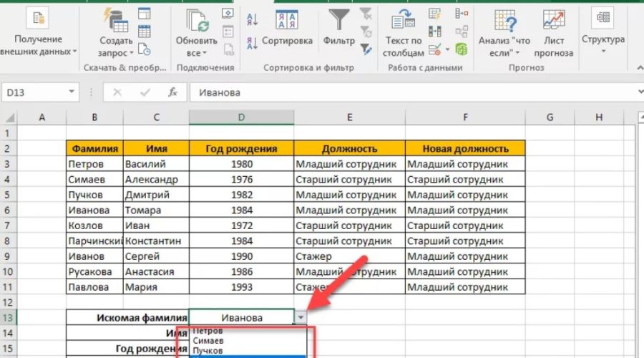Screen dimensions: 644x358
Task: Click the Filter funnel icon
Action: pos(338,21)
